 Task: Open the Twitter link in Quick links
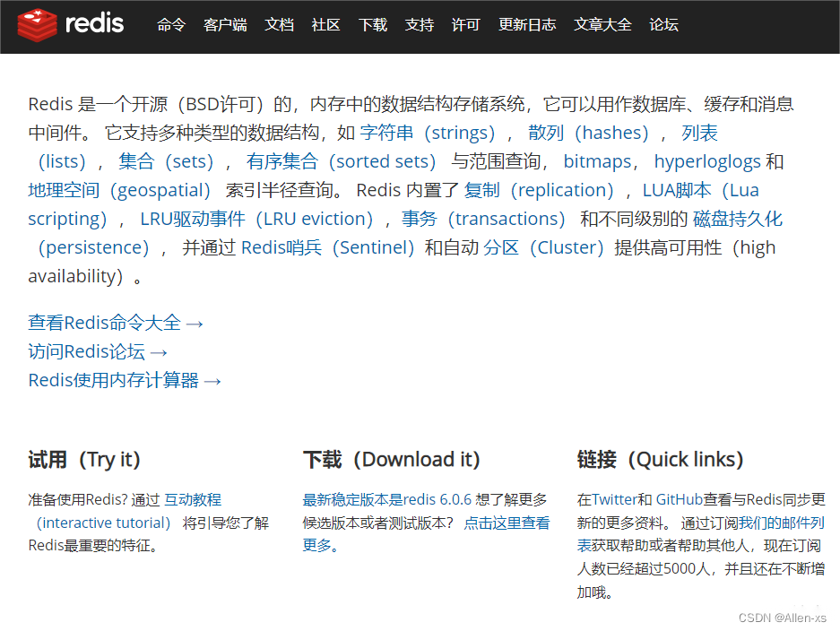[614, 499]
